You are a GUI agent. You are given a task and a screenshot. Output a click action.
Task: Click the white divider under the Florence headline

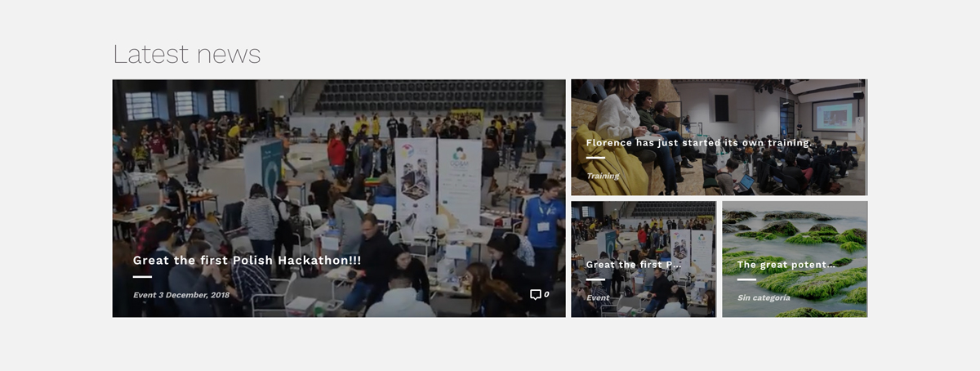595,158
